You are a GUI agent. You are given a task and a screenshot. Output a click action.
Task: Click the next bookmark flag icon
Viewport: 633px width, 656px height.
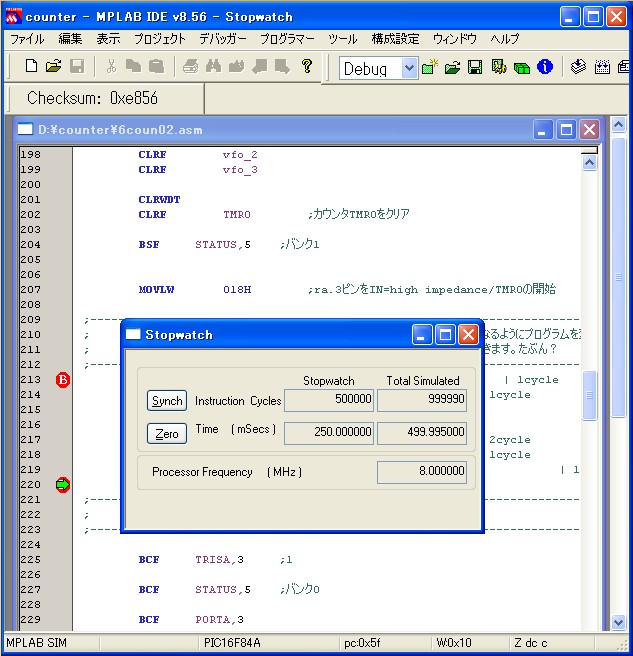[282, 66]
